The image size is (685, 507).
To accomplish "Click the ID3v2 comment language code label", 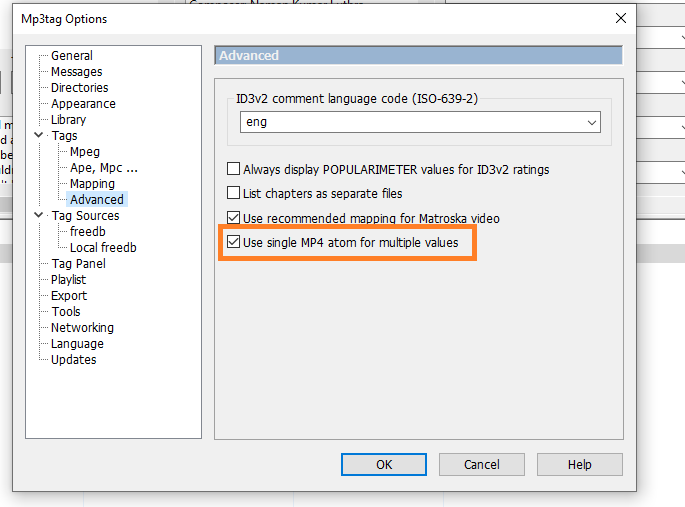I will point(357,99).
